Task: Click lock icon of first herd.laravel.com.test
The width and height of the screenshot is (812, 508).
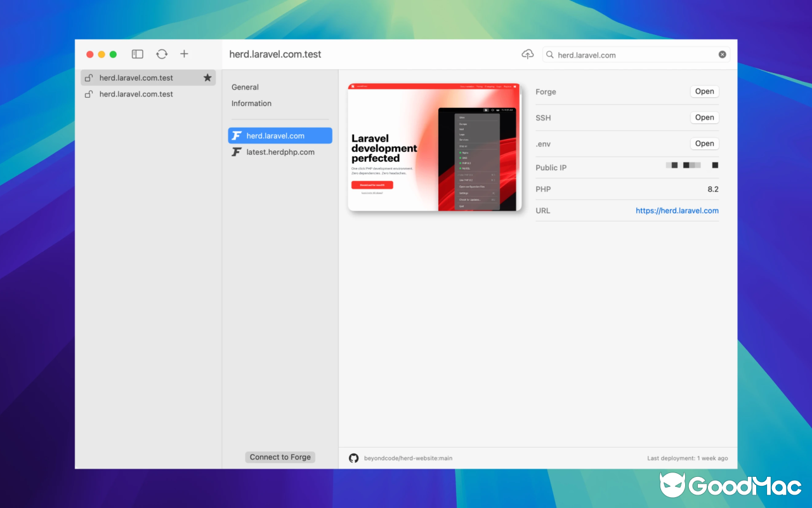Action: pyautogui.click(x=89, y=78)
